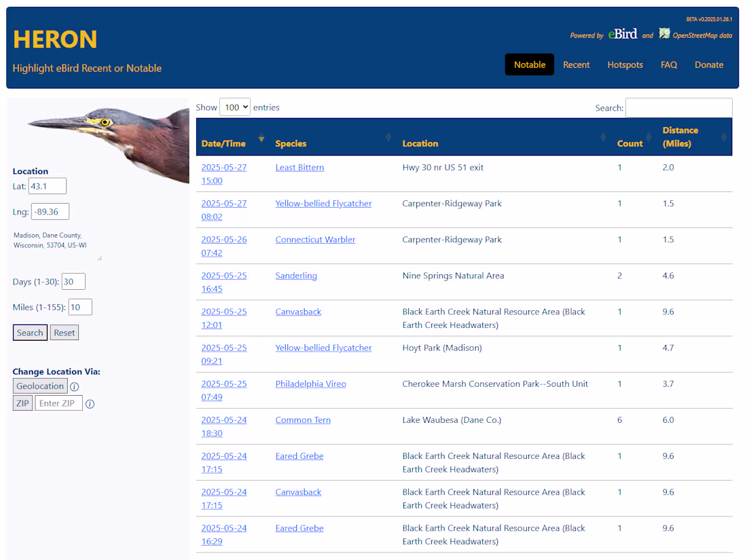Open the Notable tab
This screenshot has width=747, height=560.
[x=529, y=64]
